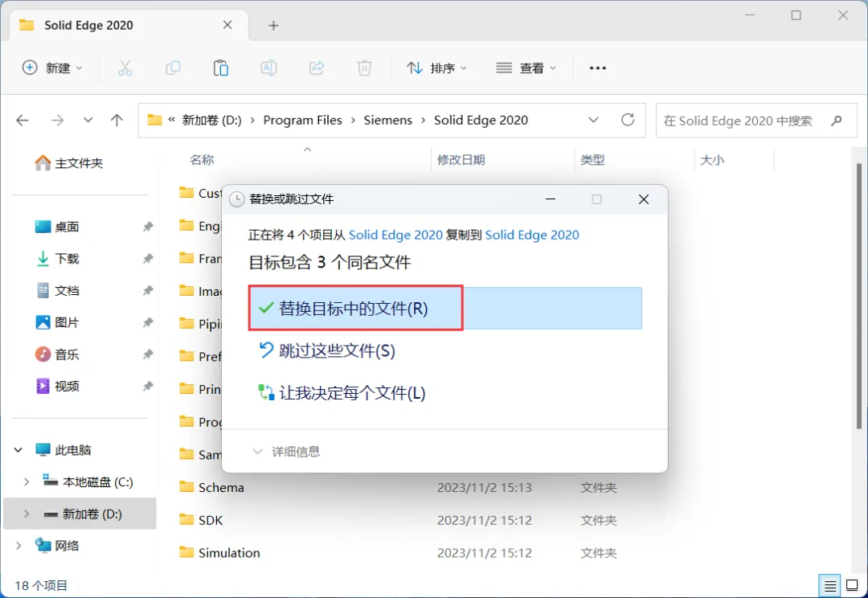This screenshot has height=598, width=868.
Task: Expand 新加卷 (D:) tree node
Action: click(x=26, y=514)
